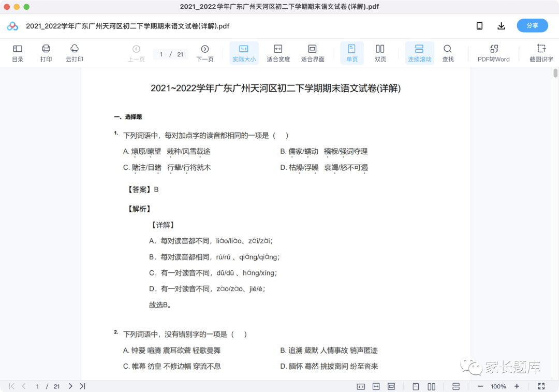
Task: Open PDF转Word converter
Action: [494, 53]
